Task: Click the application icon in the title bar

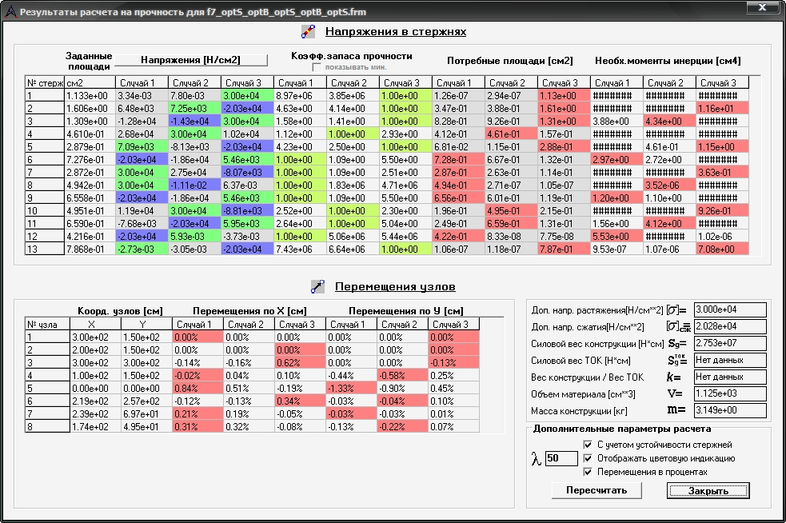Action: click(x=10, y=12)
